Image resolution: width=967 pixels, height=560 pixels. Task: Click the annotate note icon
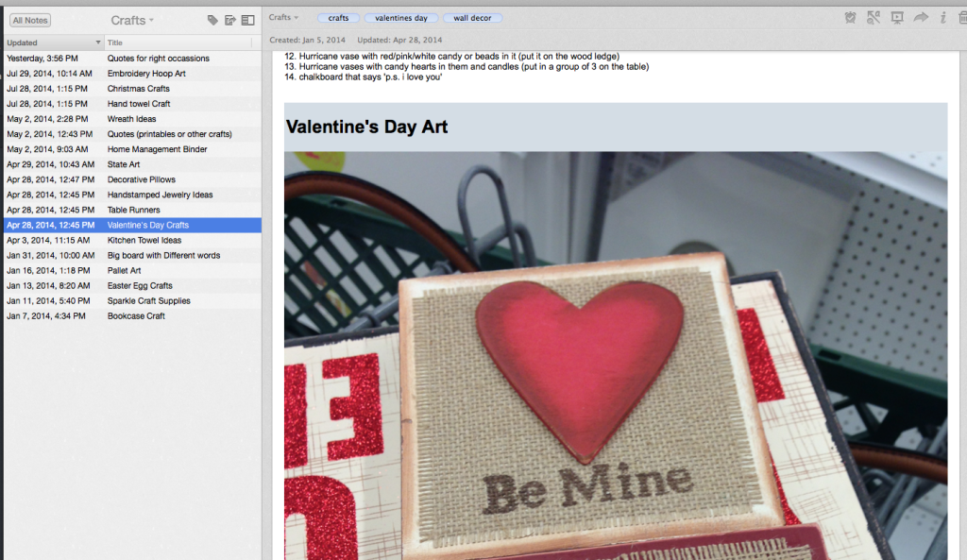click(x=874, y=18)
